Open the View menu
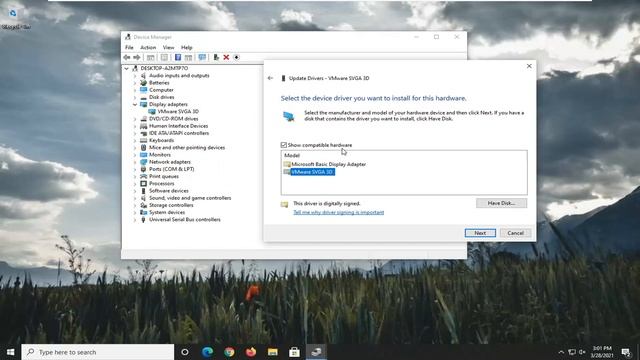640x360 pixels. click(168, 47)
